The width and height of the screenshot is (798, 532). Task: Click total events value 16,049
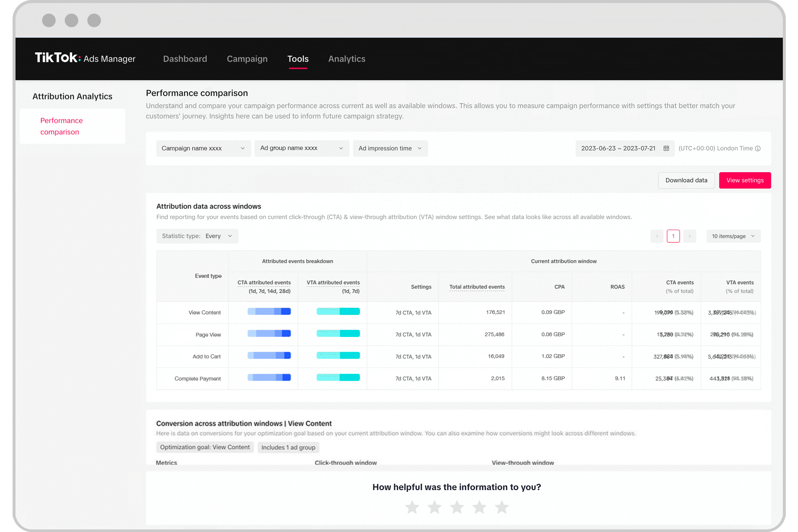tap(496, 356)
